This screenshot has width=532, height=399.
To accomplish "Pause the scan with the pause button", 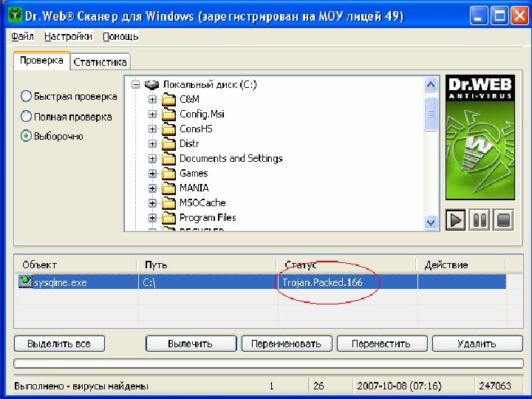I will click(480, 220).
